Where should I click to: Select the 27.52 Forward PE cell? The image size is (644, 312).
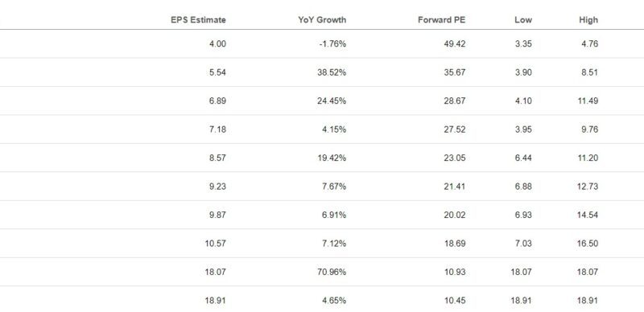(455, 129)
